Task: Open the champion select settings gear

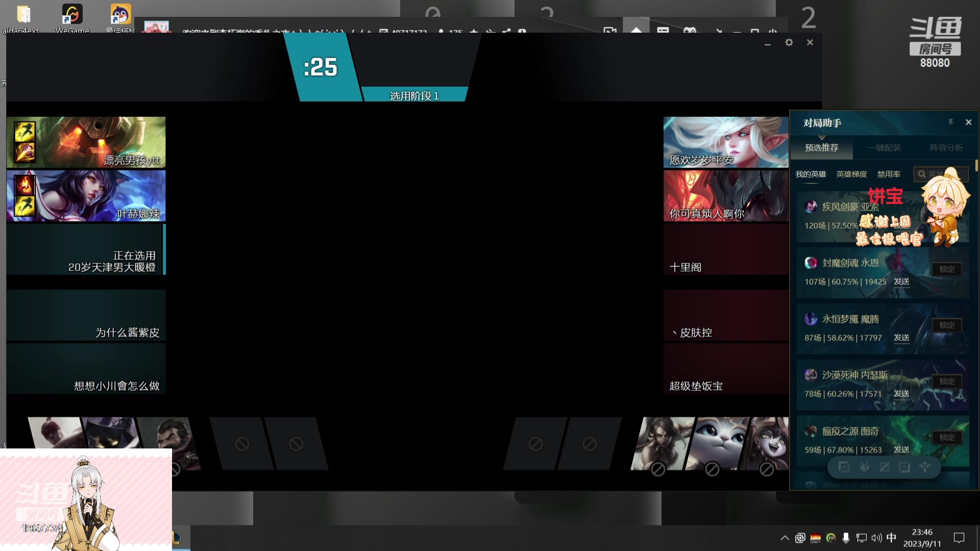Action: pyautogui.click(x=789, y=42)
